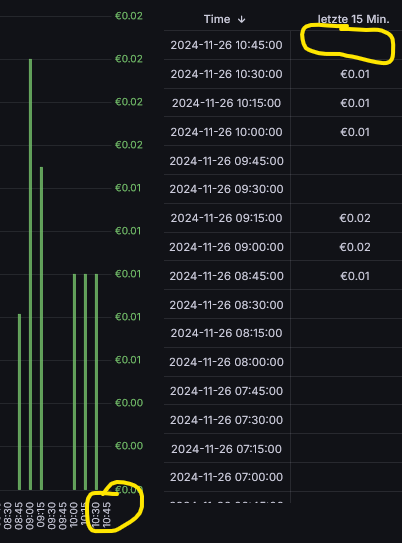Click the Time sort arrow icon
This screenshot has height=543, width=402.
(241, 19)
